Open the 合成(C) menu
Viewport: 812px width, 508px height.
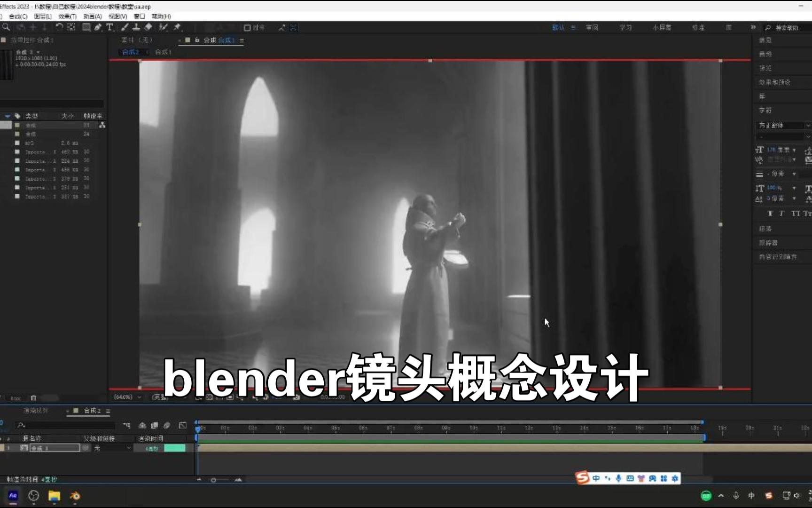pos(18,16)
